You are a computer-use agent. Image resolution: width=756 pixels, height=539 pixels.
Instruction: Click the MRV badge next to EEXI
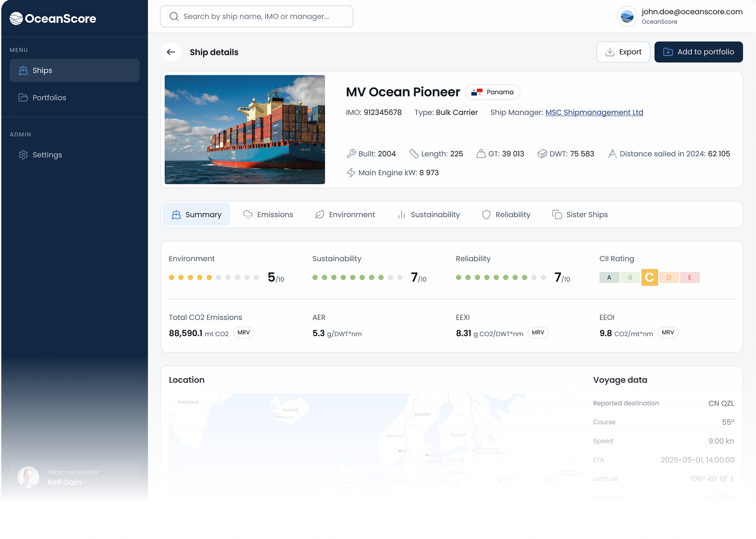[x=538, y=333]
